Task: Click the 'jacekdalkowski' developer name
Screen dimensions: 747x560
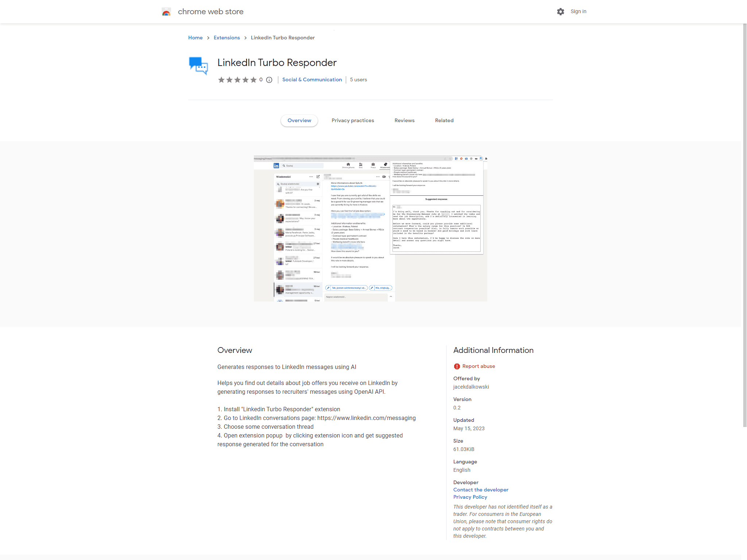Action: (x=471, y=387)
